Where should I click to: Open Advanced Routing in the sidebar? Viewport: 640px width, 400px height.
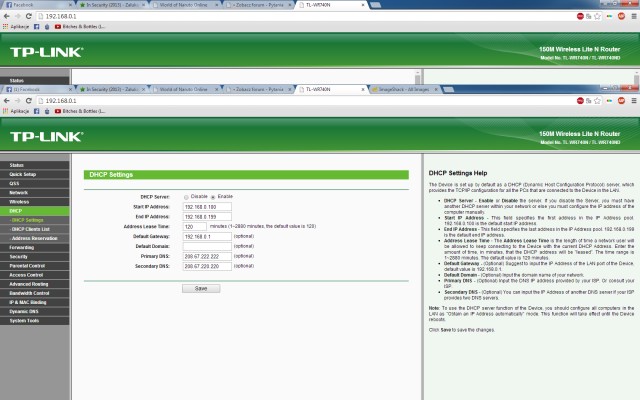click(35, 284)
